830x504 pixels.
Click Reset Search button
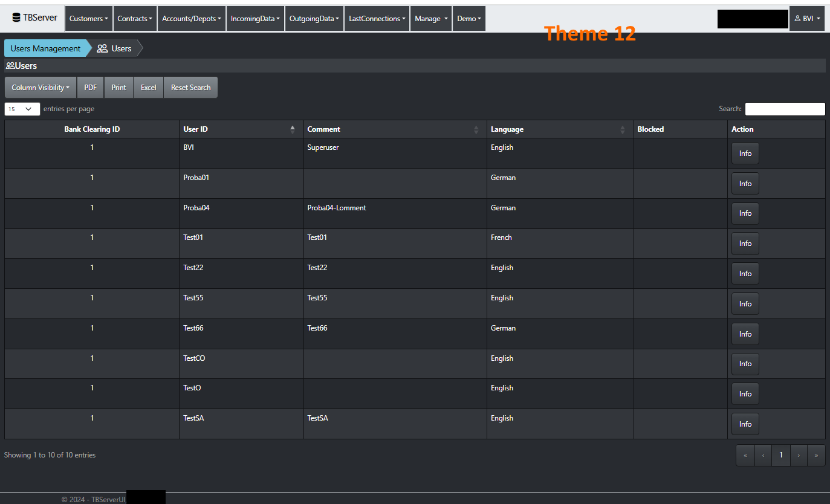[190, 88]
